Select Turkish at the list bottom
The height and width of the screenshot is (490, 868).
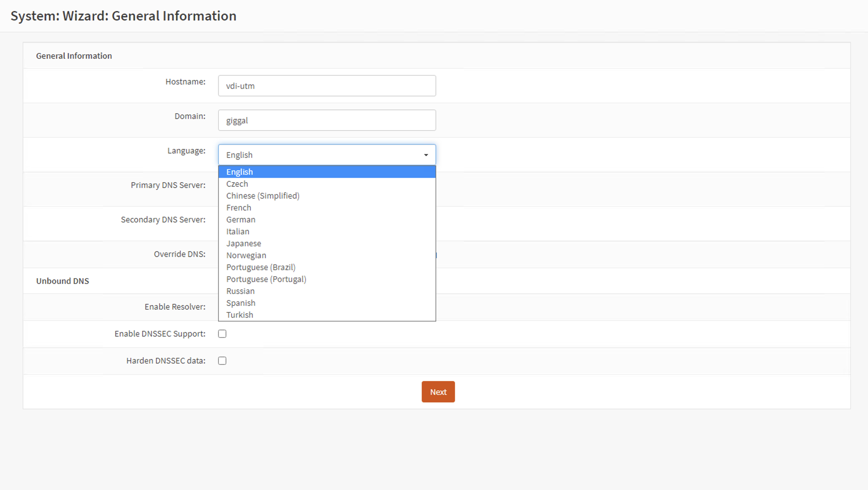click(240, 315)
